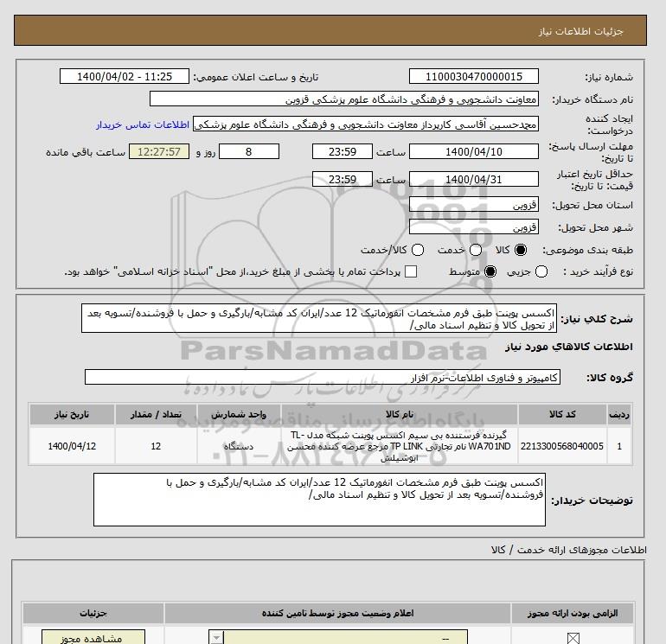Click the goods group field کامپیوتر و فناوری اطلاعات
This screenshot has height=644, width=666.
323,377
